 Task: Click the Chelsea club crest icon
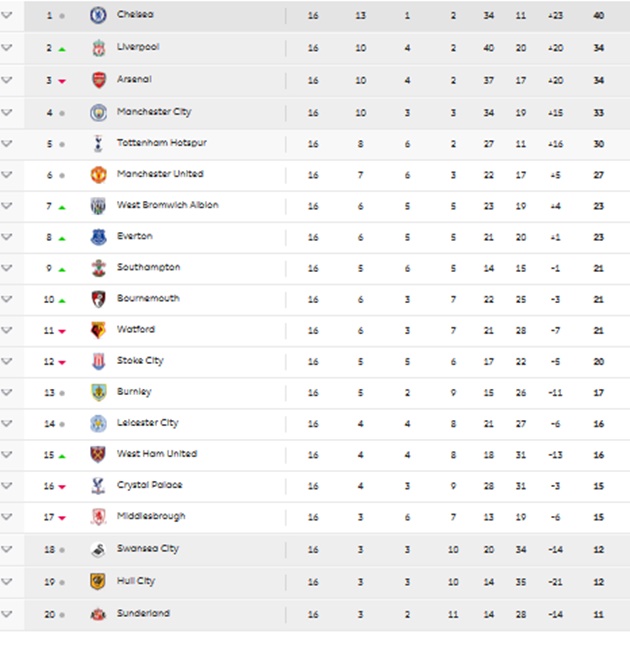[x=98, y=16]
